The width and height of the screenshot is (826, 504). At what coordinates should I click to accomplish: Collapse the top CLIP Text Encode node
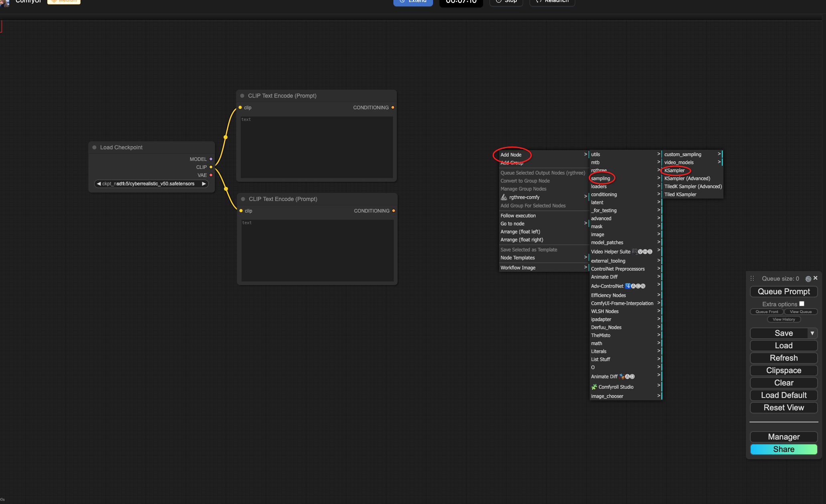[242, 96]
